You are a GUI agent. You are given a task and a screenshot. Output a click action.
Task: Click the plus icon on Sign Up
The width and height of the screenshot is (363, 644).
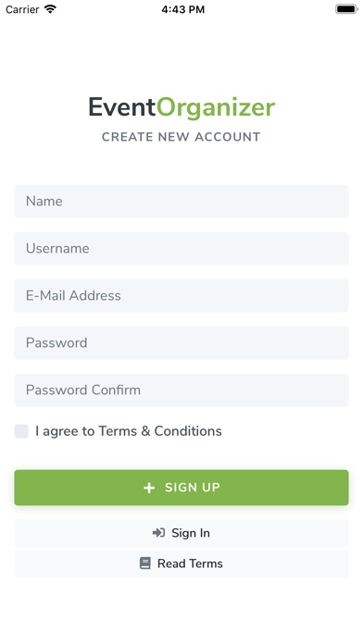click(x=149, y=488)
